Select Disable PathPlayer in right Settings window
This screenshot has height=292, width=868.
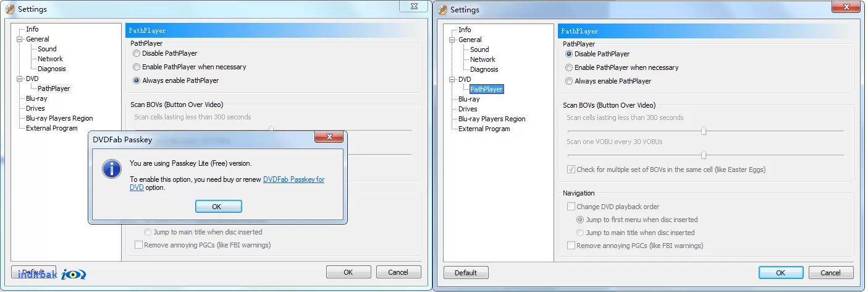[597, 54]
